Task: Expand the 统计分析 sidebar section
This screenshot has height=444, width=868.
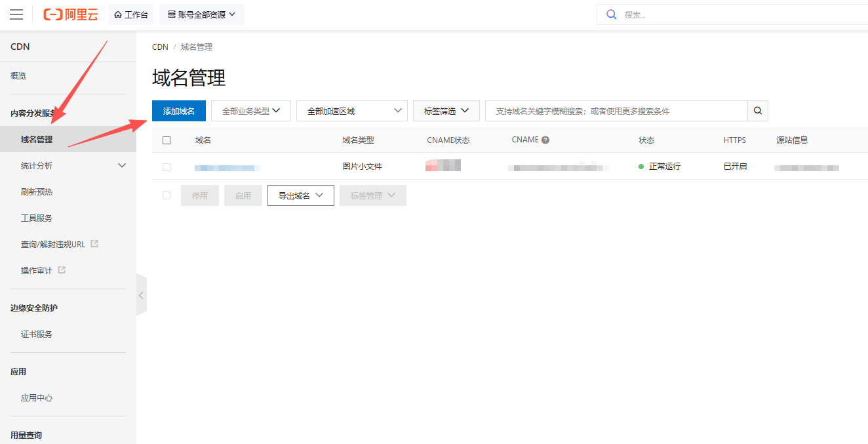Action: tap(68, 166)
